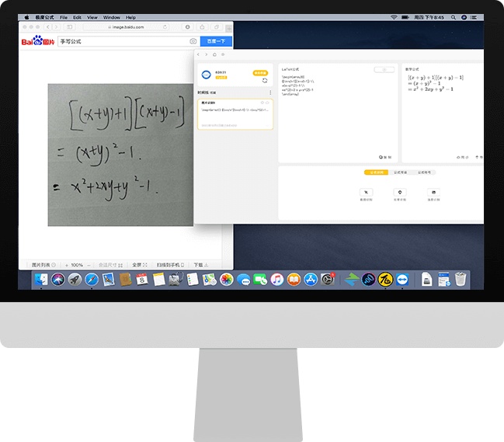
Task: Click the Baidu camera search icon
Action: coord(193,41)
